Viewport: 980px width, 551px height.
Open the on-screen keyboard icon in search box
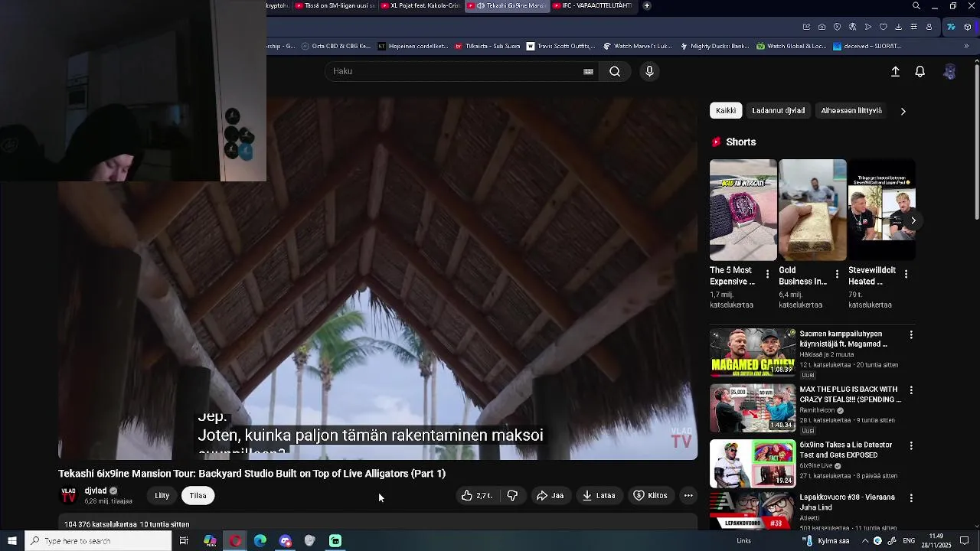point(588,71)
